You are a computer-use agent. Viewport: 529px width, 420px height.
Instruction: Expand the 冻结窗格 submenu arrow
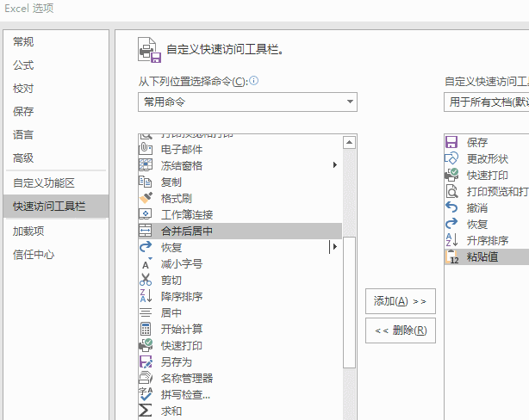click(334, 165)
